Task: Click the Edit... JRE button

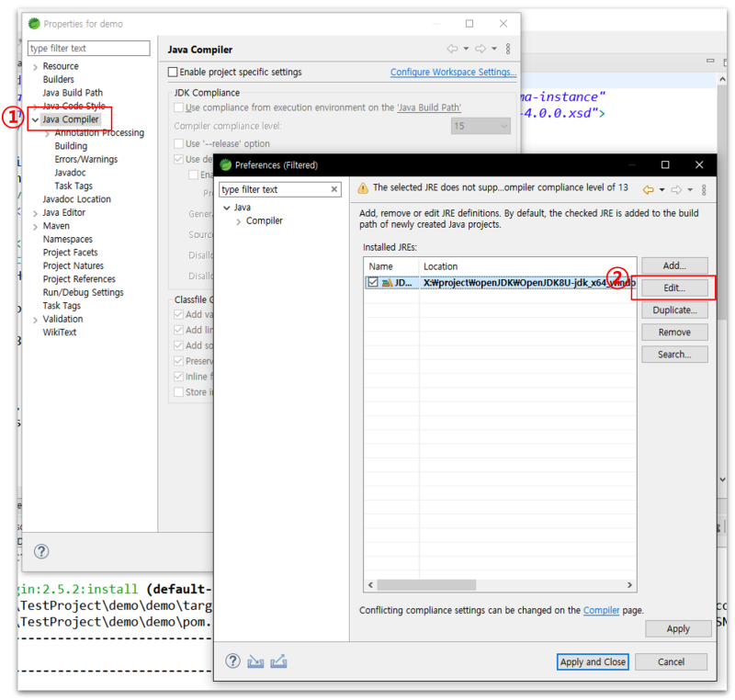Action: click(674, 288)
